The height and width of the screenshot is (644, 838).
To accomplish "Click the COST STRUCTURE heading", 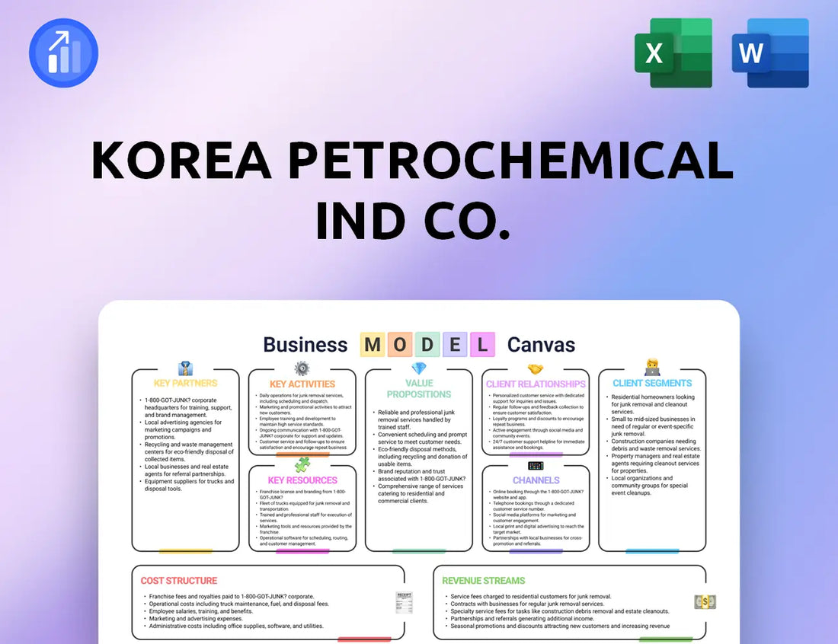I will pyautogui.click(x=179, y=581).
